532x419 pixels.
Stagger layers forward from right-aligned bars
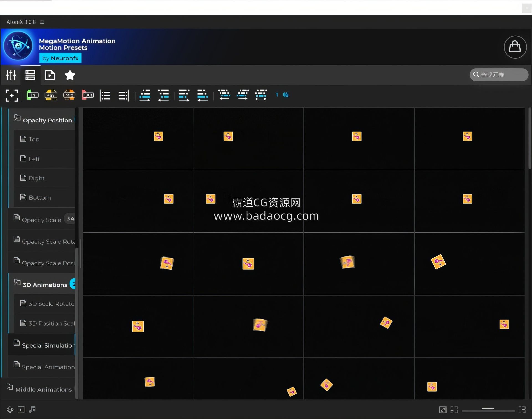click(x=145, y=95)
